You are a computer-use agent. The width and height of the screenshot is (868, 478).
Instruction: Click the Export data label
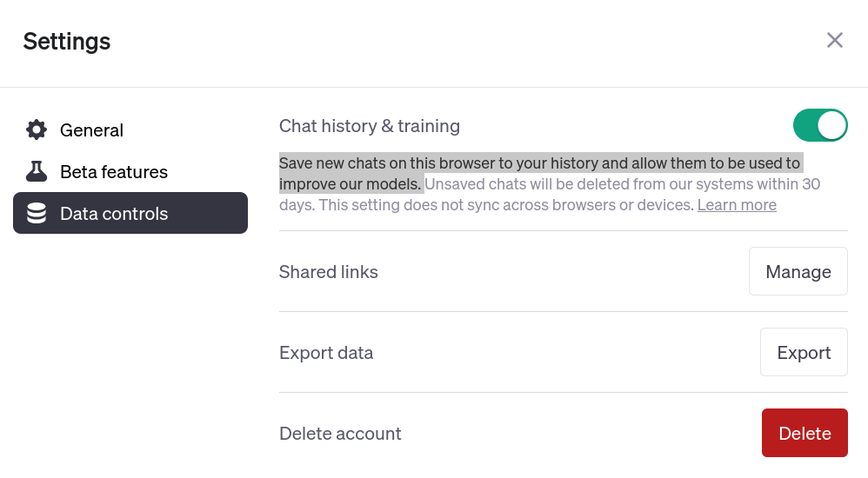coord(326,353)
